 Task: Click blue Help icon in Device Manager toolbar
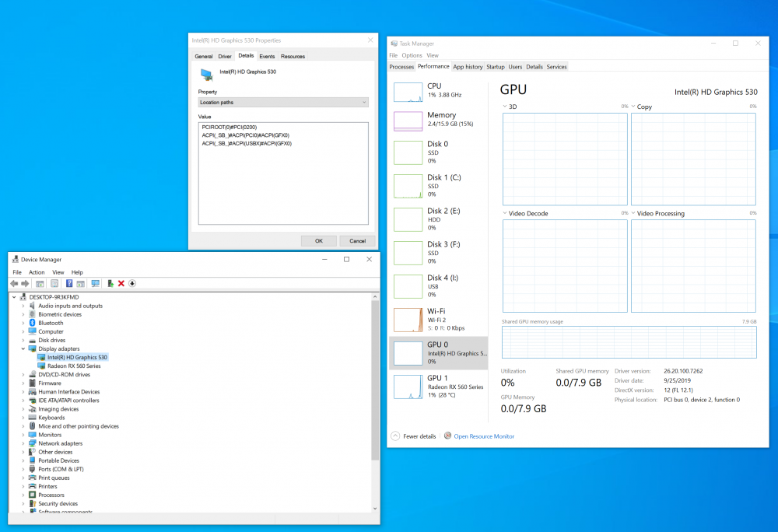pyautogui.click(x=69, y=284)
